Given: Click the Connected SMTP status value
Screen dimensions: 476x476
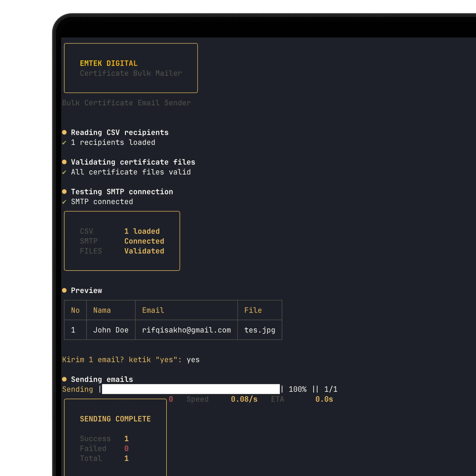Looking at the screenshot, I should pos(144,241).
